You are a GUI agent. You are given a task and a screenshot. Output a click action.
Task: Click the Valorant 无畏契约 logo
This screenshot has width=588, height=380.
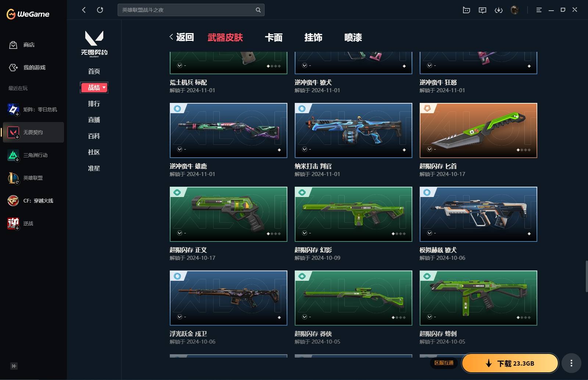click(x=94, y=43)
